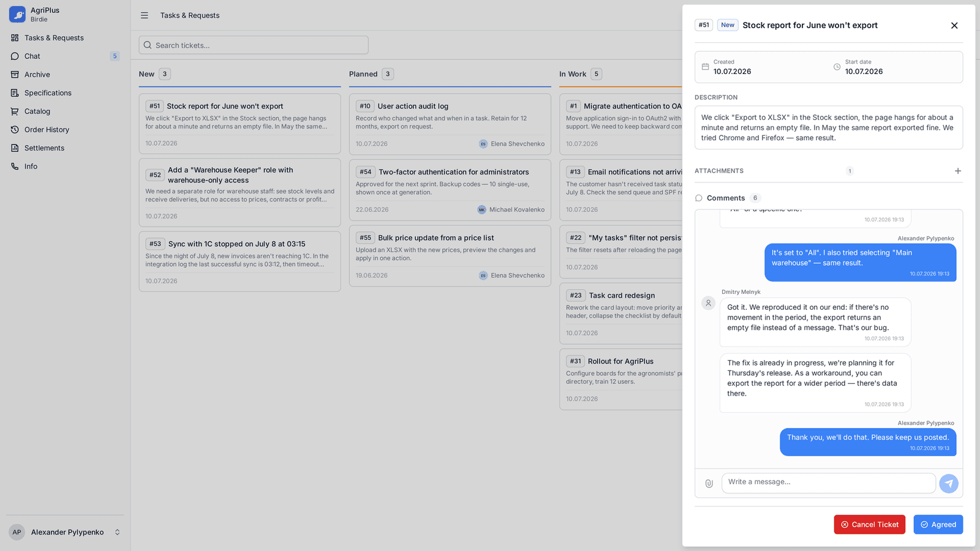
Task: Click the 'The fix is already in progress' message
Action: 815,383
